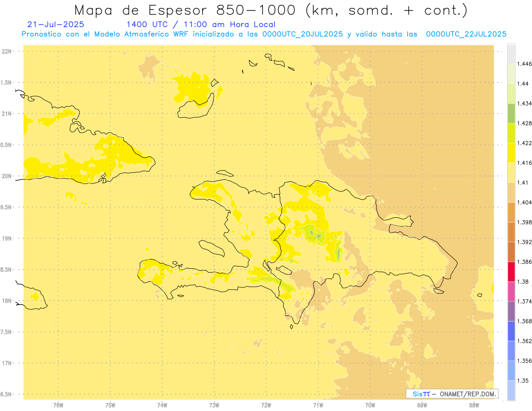Click the legend value 1.398

524,222
